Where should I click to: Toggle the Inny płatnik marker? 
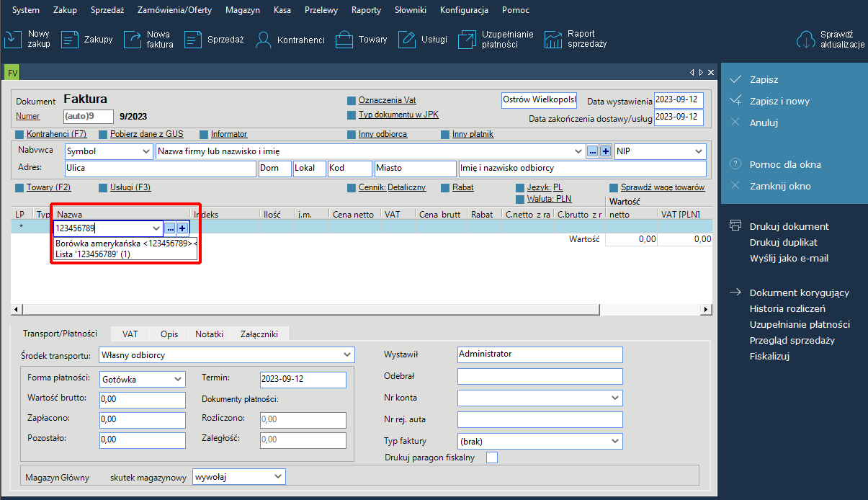[x=445, y=134]
